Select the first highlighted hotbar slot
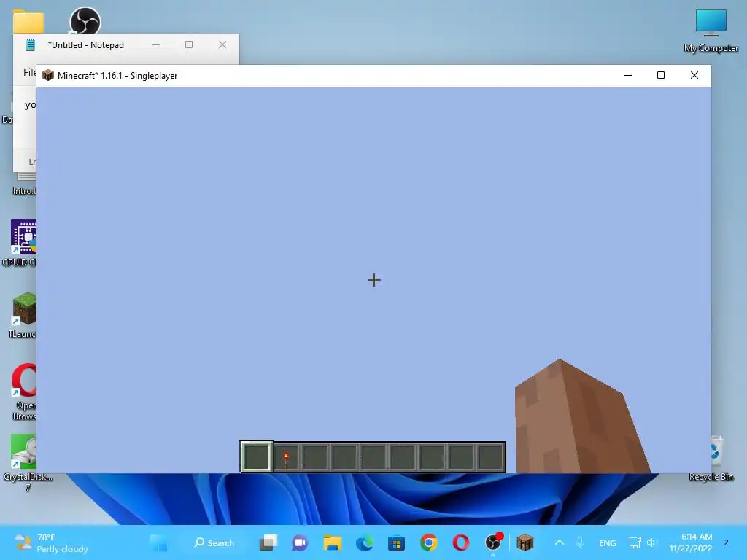 257,456
